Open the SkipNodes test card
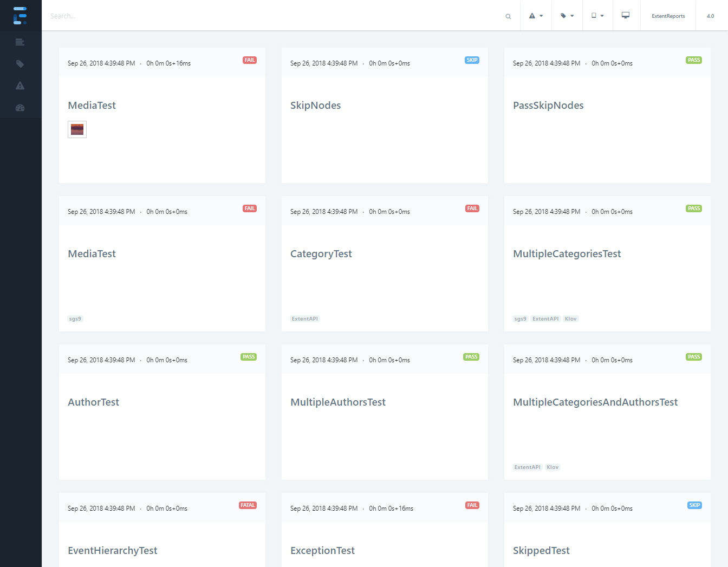This screenshot has width=728, height=567. [315, 106]
